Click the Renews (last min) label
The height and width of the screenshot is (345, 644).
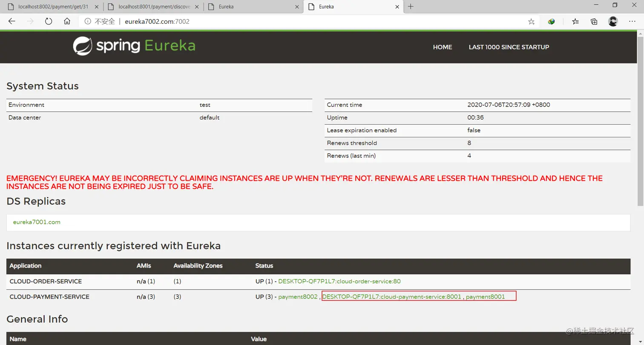(x=351, y=156)
